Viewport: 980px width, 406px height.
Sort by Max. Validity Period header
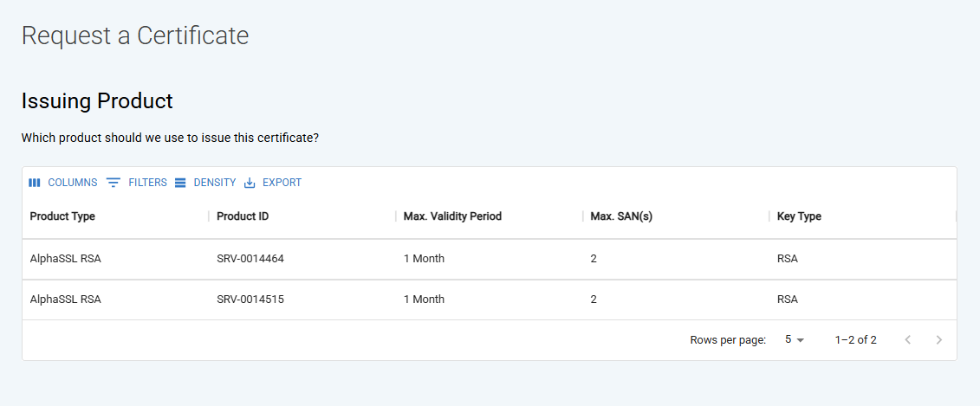(452, 216)
